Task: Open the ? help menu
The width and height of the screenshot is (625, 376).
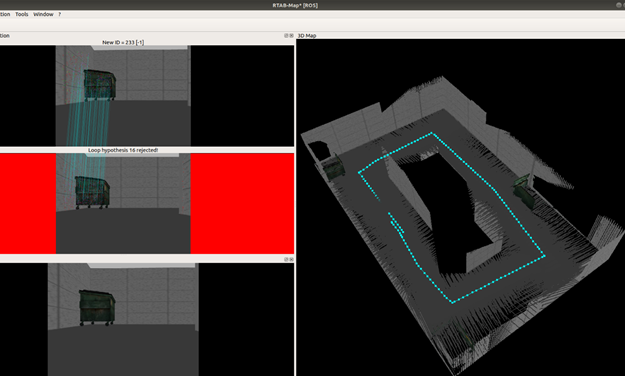Action: [x=59, y=14]
